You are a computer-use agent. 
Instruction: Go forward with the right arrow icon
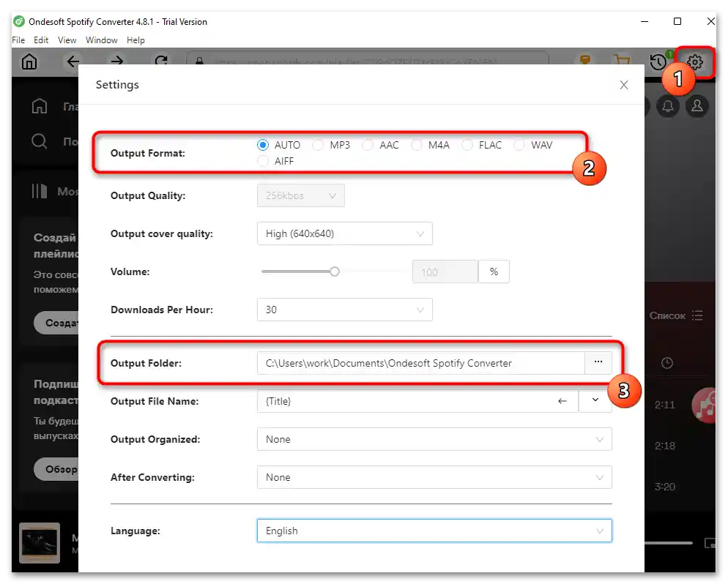(x=117, y=61)
